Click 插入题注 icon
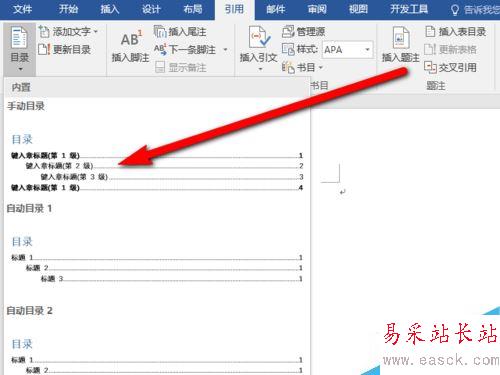This screenshot has width=500, height=375. coord(401,38)
